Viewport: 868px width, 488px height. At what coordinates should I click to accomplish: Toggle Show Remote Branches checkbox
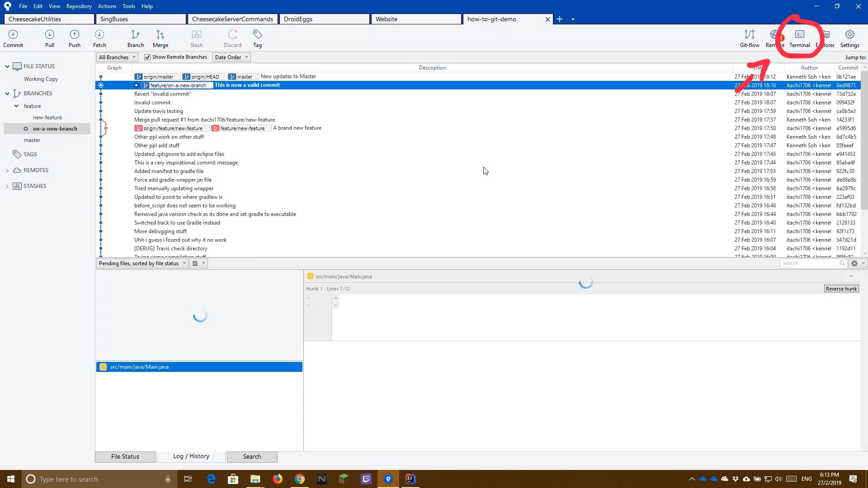(147, 56)
